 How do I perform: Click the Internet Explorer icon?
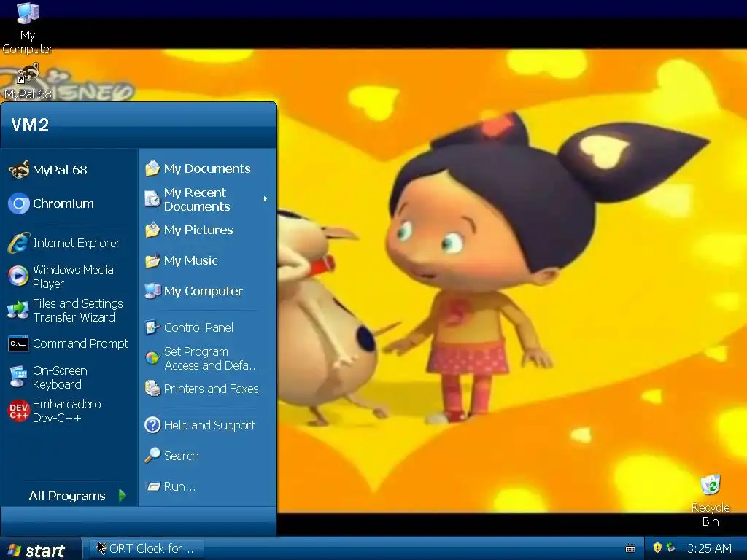point(18,244)
